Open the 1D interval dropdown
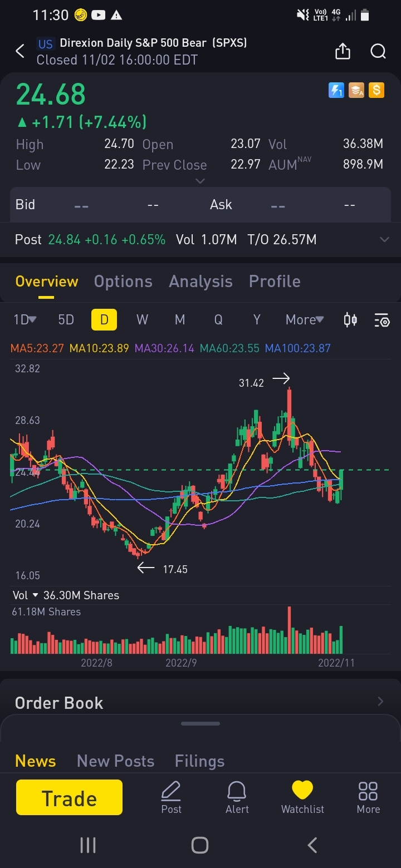 point(25,319)
